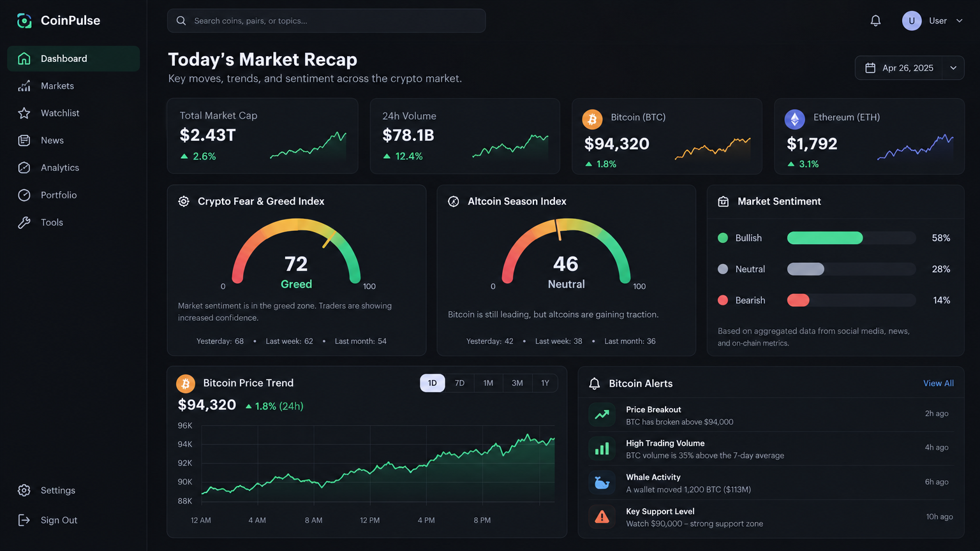This screenshot has height=551, width=980.
Task: Click the 'Last month: 54' text
Action: coord(360,341)
